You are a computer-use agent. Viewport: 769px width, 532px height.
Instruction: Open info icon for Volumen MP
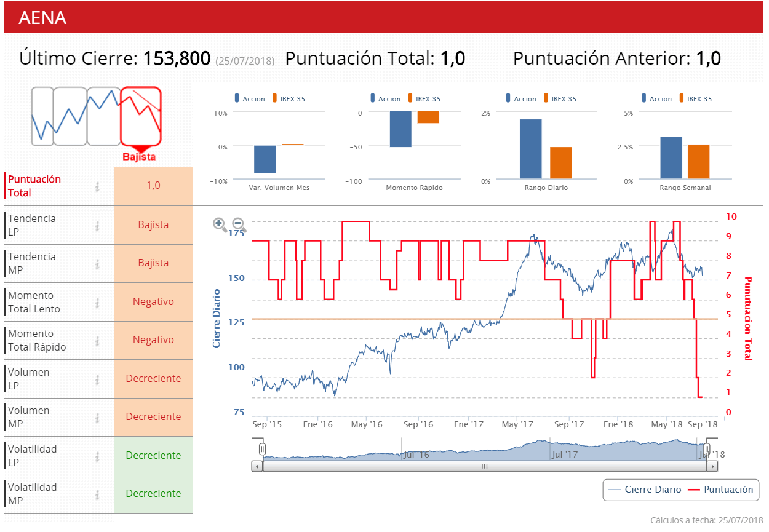click(97, 418)
